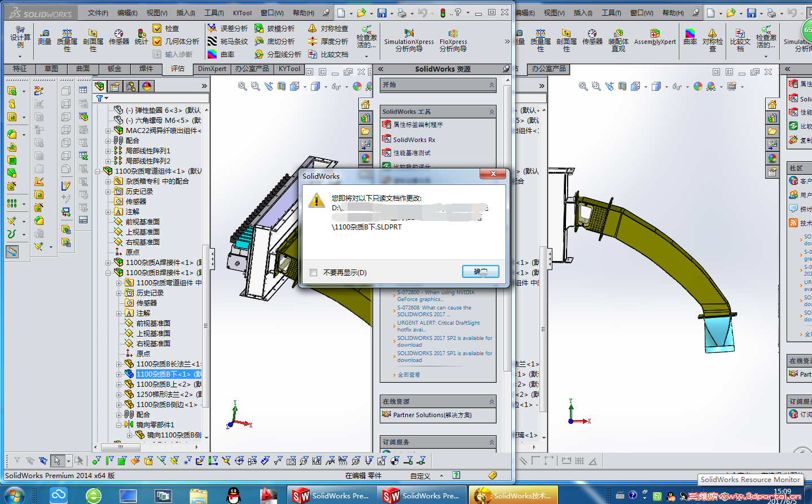The image size is (812, 504).
Task: Open FeatureManager design tree tab icon
Action: click(x=100, y=86)
